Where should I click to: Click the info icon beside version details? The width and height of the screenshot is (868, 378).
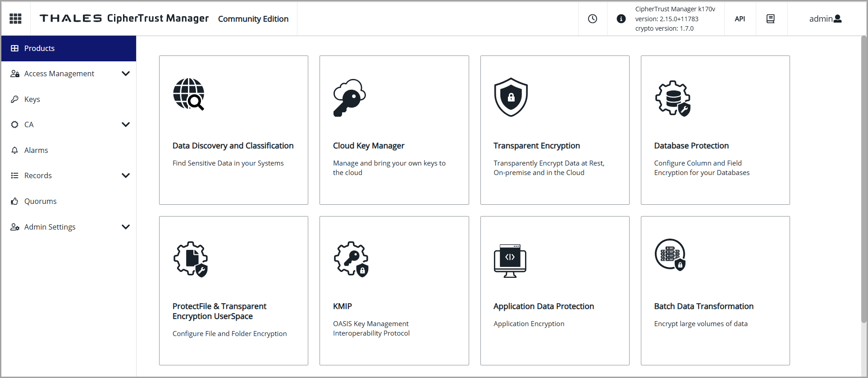[621, 18]
